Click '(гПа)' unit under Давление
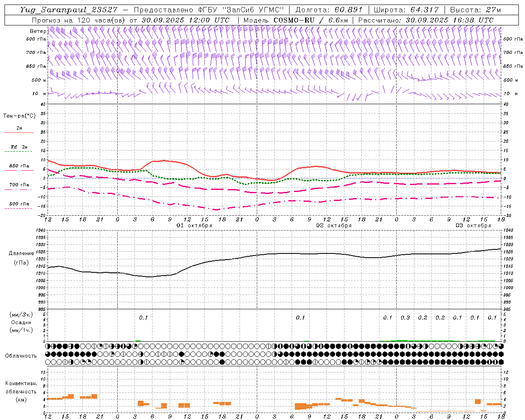 (21, 263)
